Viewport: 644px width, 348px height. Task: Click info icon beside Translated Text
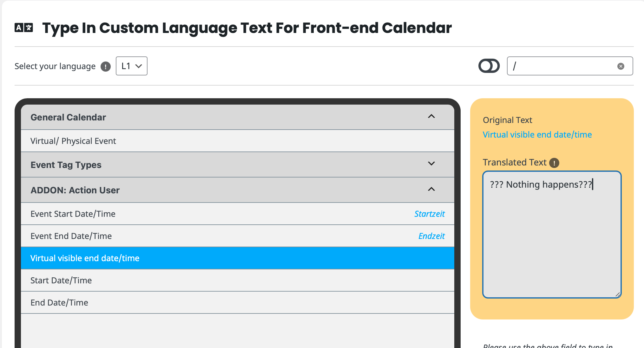coord(554,163)
